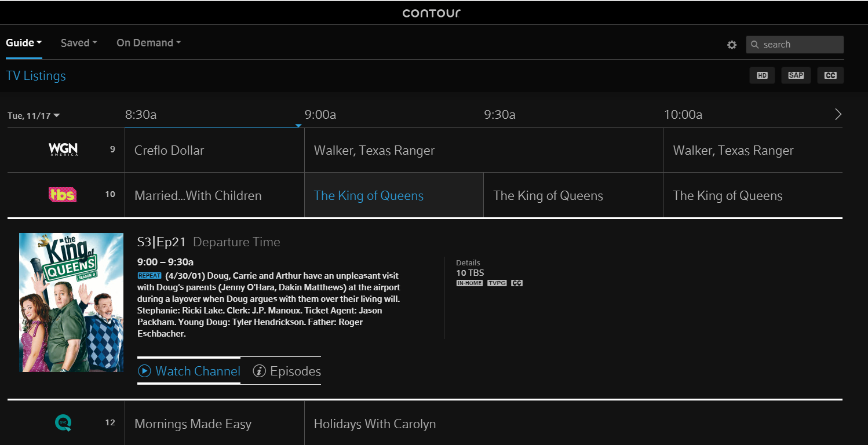Image resolution: width=868 pixels, height=445 pixels.
Task: Open the Episodes list
Action: click(x=287, y=371)
